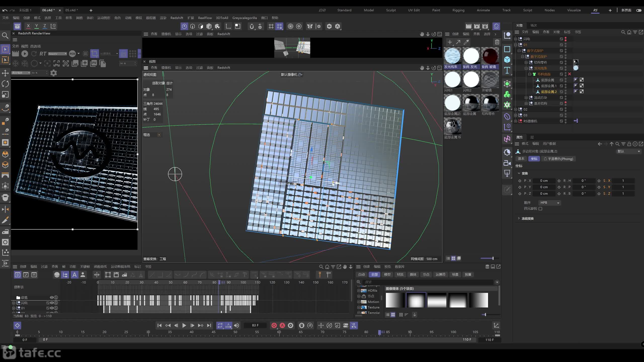The height and width of the screenshot is (362, 644).
Task: Select the Move tool in left toolbar
Action: coord(5,73)
